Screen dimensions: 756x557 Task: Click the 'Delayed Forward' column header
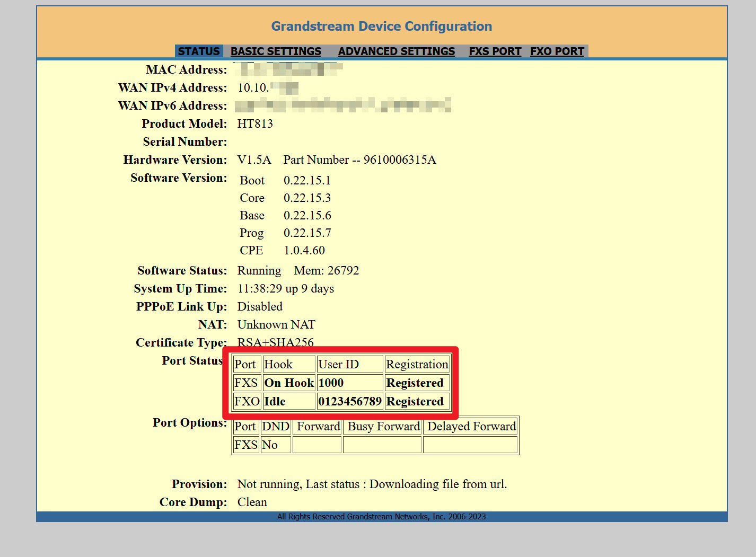click(x=471, y=427)
